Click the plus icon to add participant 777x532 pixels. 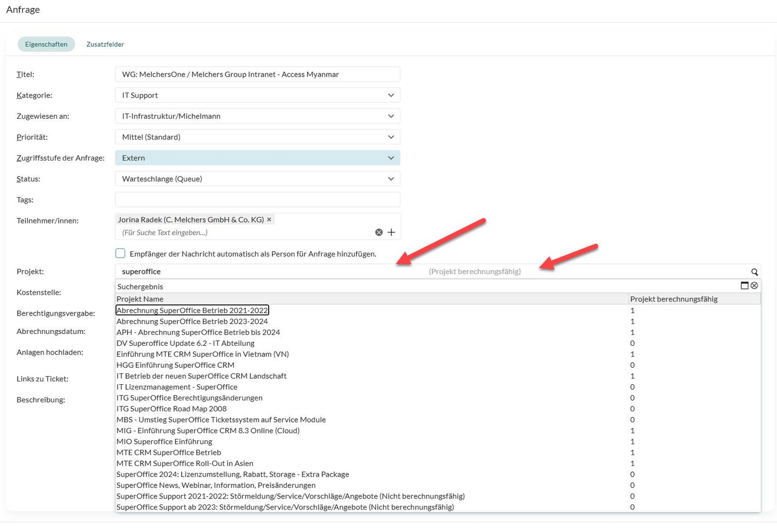tap(391, 233)
